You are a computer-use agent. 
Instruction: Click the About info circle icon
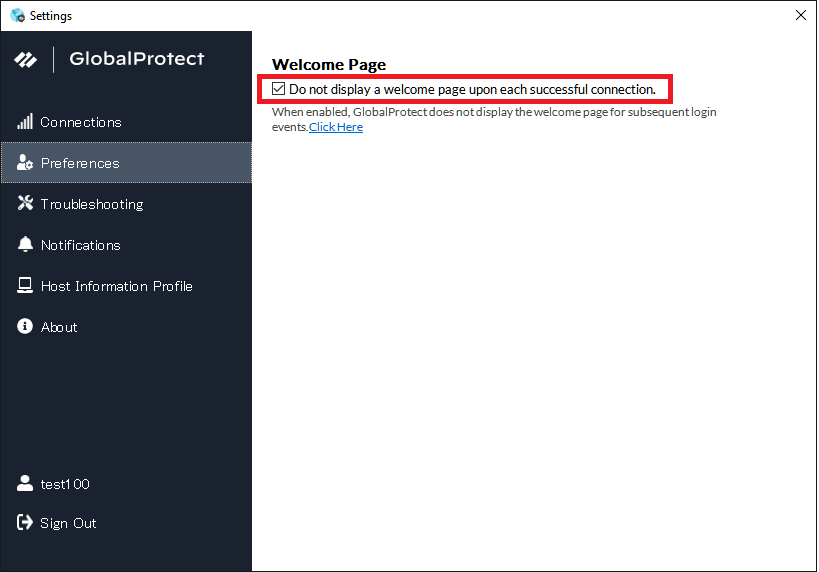tap(25, 326)
